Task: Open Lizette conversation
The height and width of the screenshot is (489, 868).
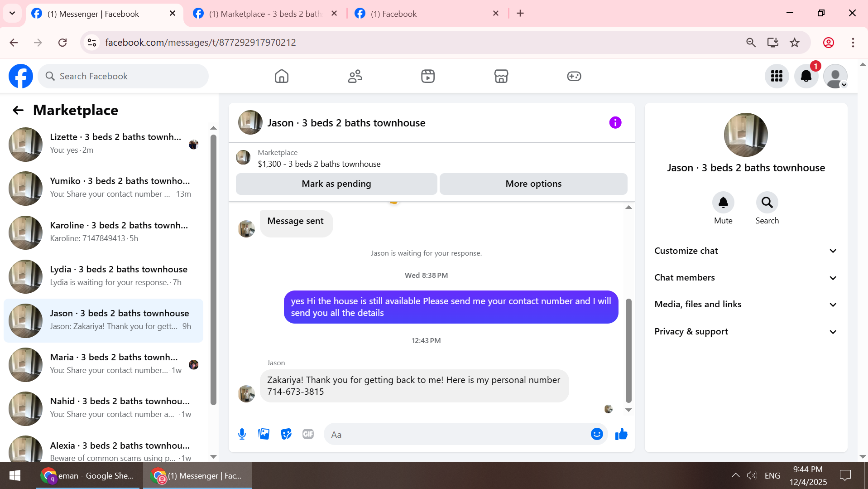Action: pos(104,145)
